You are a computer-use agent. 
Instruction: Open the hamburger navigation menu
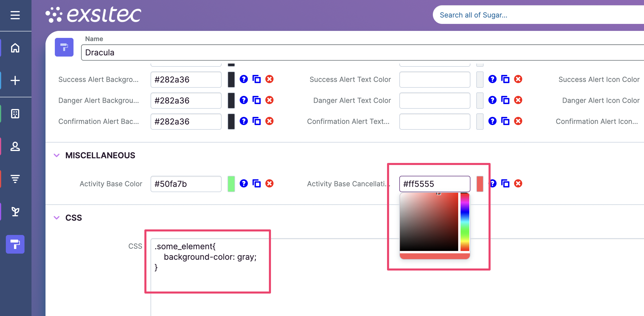click(15, 15)
